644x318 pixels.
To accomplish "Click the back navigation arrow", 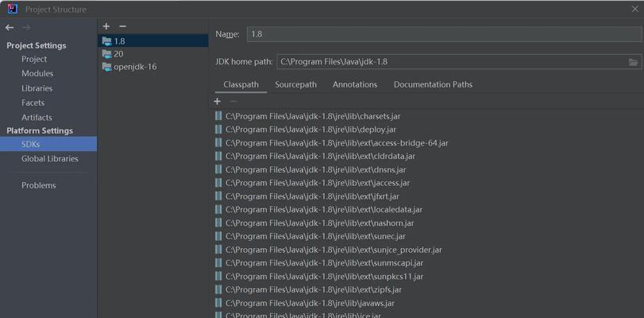I will [10, 28].
